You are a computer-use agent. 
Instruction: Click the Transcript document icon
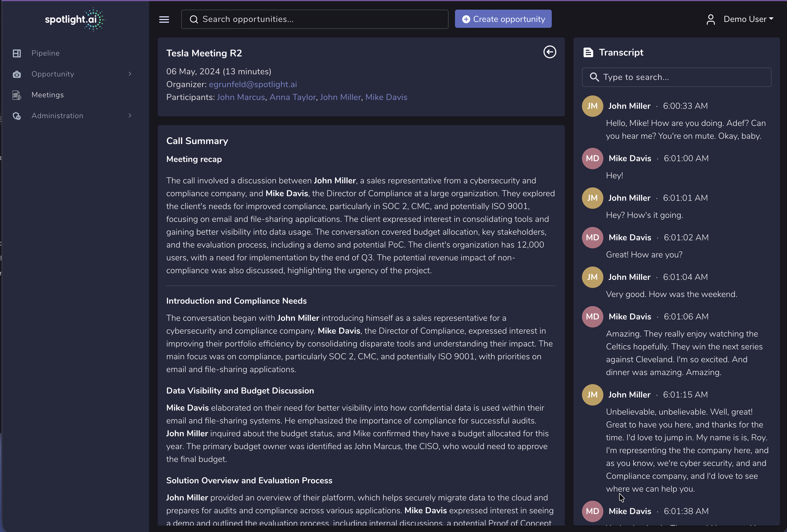[588, 52]
